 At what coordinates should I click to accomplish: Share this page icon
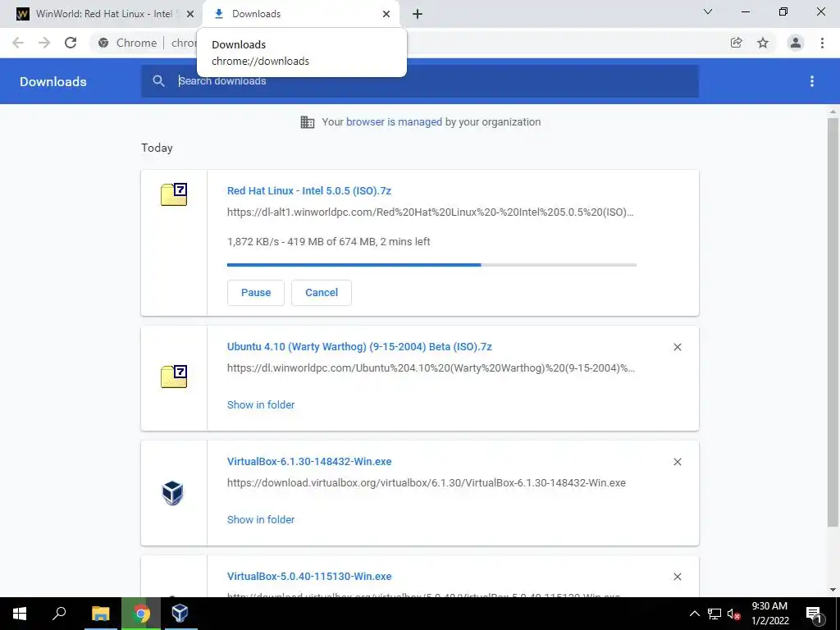[x=737, y=43]
